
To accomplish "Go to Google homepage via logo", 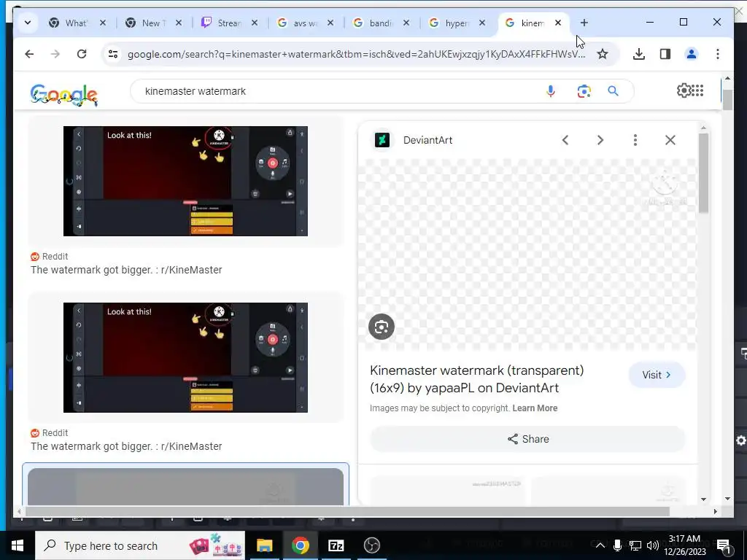I will pos(64,94).
